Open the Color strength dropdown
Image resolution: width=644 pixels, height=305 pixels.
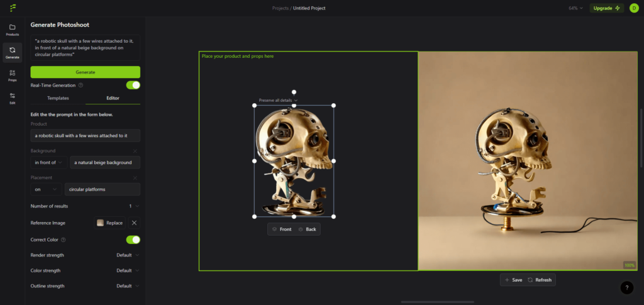click(x=128, y=270)
